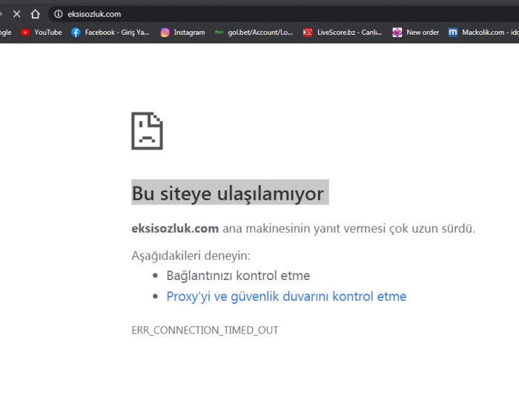Click the ERR_CONNECTION_TIMED_OUT error code
519x420 pixels.
205,330
